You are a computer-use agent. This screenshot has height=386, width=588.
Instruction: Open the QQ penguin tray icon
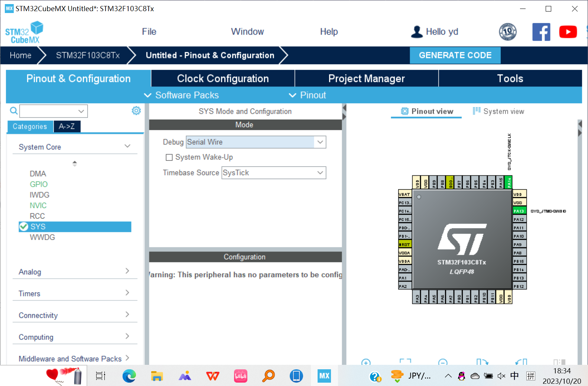[x=462, y=376]
